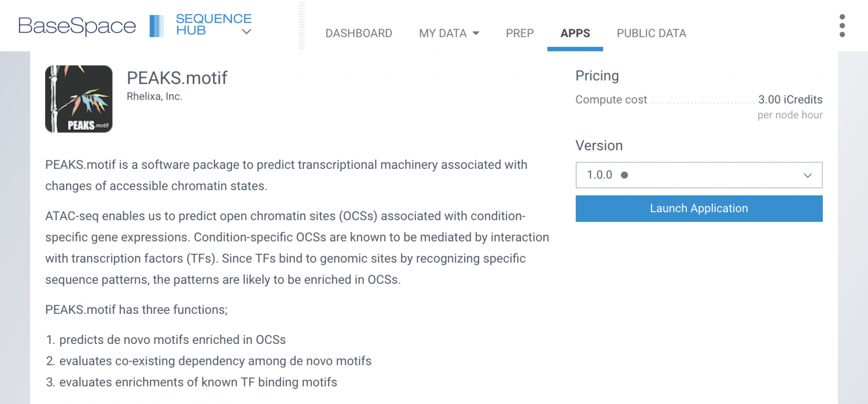This screenshot has height=404, width=868.
Task: Click the PEAKS.motif app icon
Action: pos(79,99)
